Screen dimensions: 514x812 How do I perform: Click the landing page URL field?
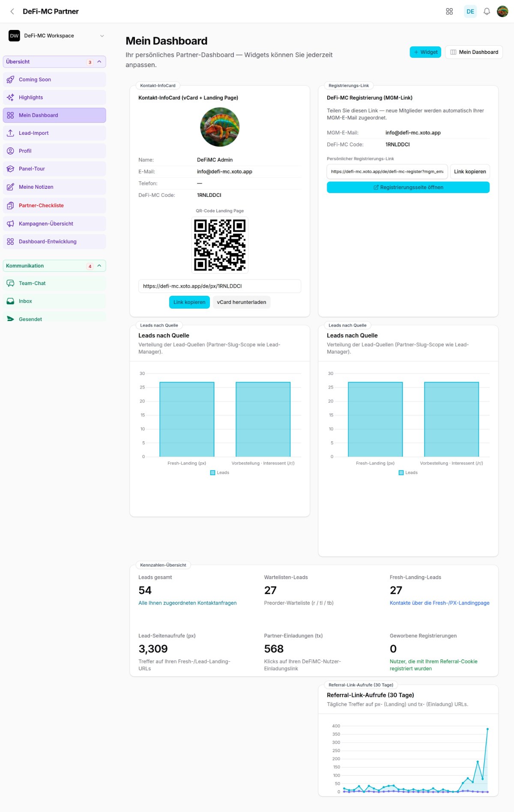coord(220,286)
